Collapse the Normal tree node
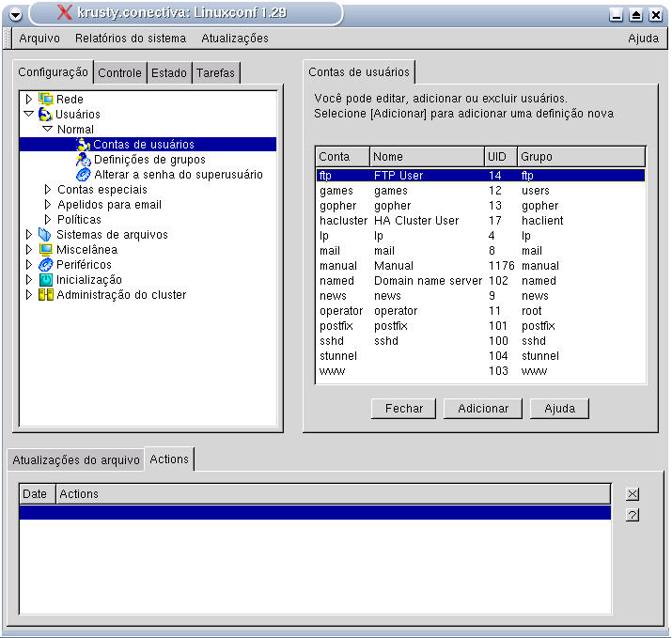This screenshot has width=672, height=638. coord(48,129)
